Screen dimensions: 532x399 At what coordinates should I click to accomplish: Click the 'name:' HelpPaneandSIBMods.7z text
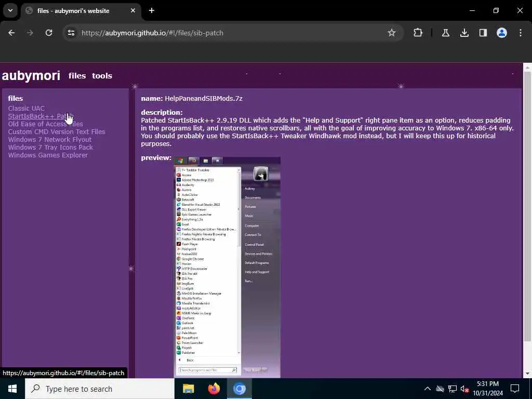[192, 98]
